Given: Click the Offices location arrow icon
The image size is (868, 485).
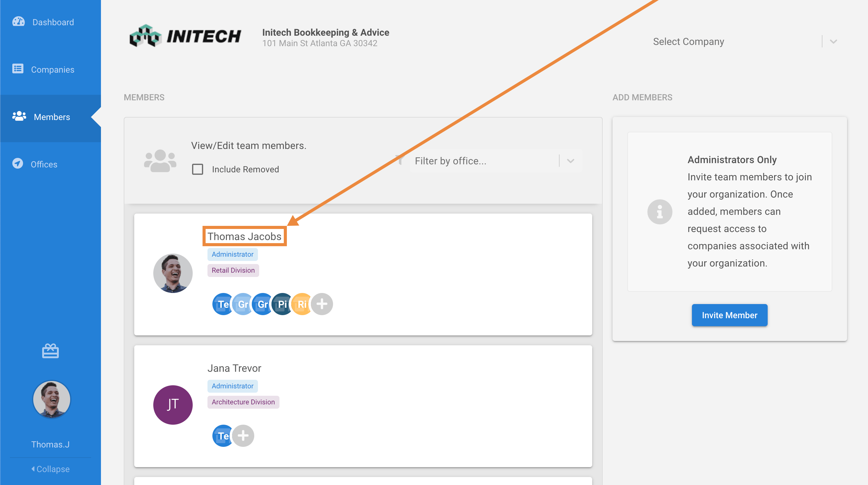Looking at the screenshot, I should pyautogui.click(x=18, y=164).
